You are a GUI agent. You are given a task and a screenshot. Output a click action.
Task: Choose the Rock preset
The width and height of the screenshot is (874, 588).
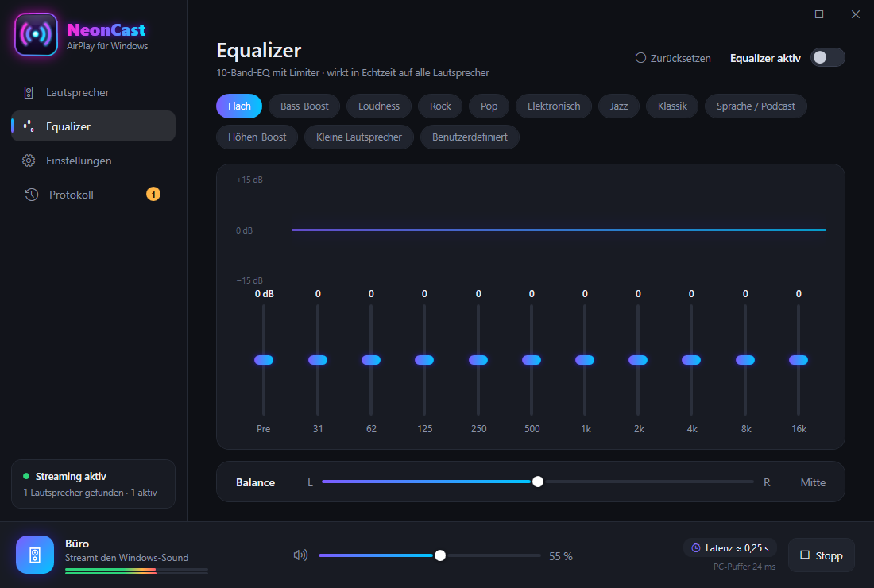point(440,106)
